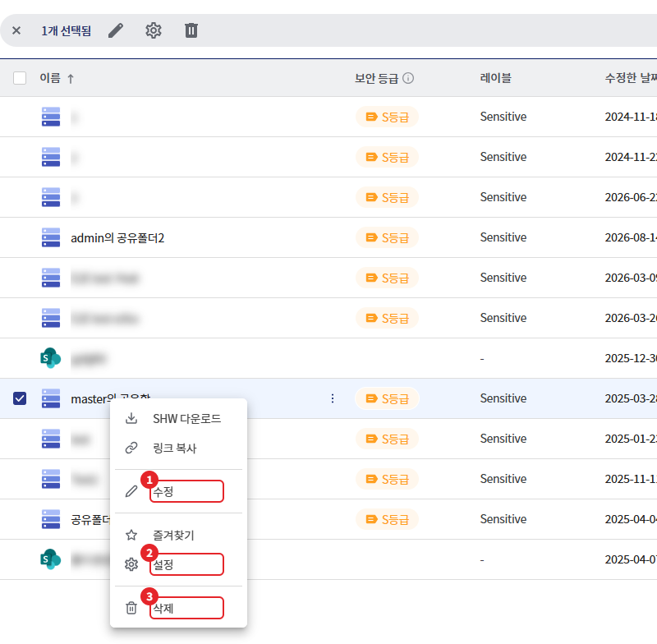This screenshot has width=657, height=644.
Task: Click the gear icon beside 설정
Action: click(131, 565)
